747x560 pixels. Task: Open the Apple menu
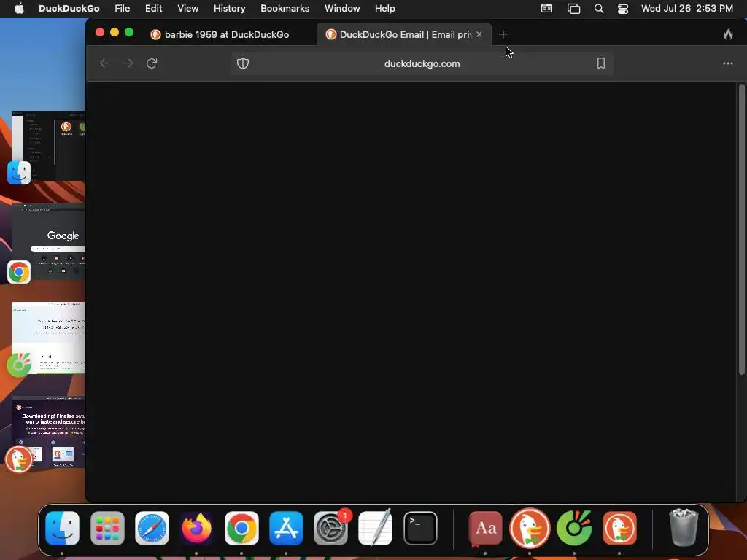(19, 8)
